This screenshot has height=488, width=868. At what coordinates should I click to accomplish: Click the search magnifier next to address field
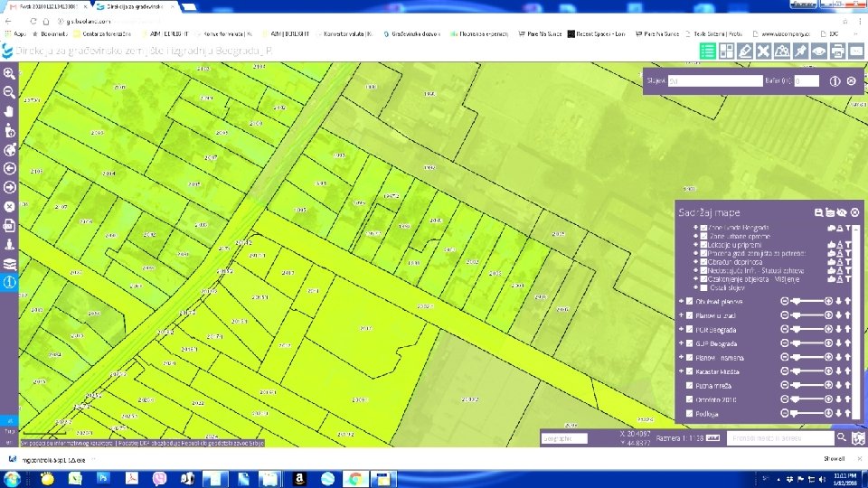click(x=842, y=437)
